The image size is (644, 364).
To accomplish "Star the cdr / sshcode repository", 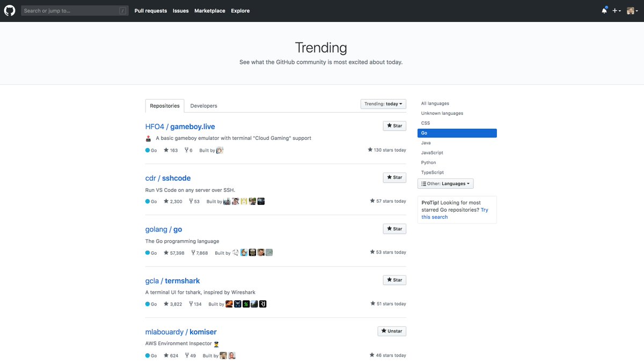I will pyautogui.click(x=394, y=177).
